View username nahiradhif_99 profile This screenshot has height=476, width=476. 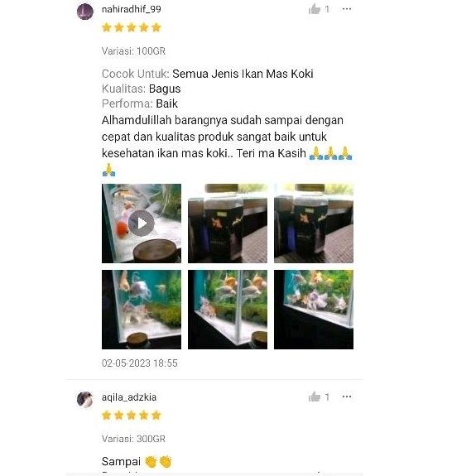[x=132, y=9]
